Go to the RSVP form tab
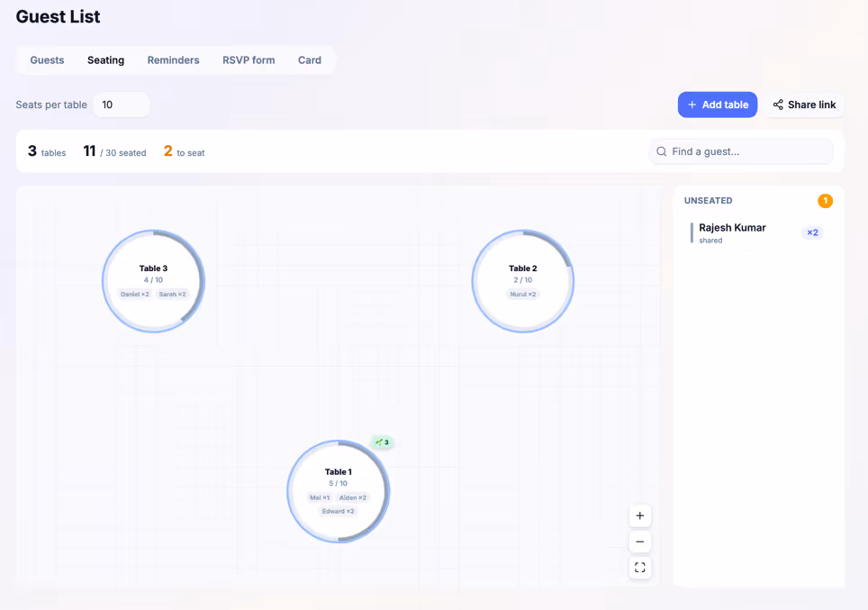Viewport: 868px width, 610px height. click(x=249, y=60)
